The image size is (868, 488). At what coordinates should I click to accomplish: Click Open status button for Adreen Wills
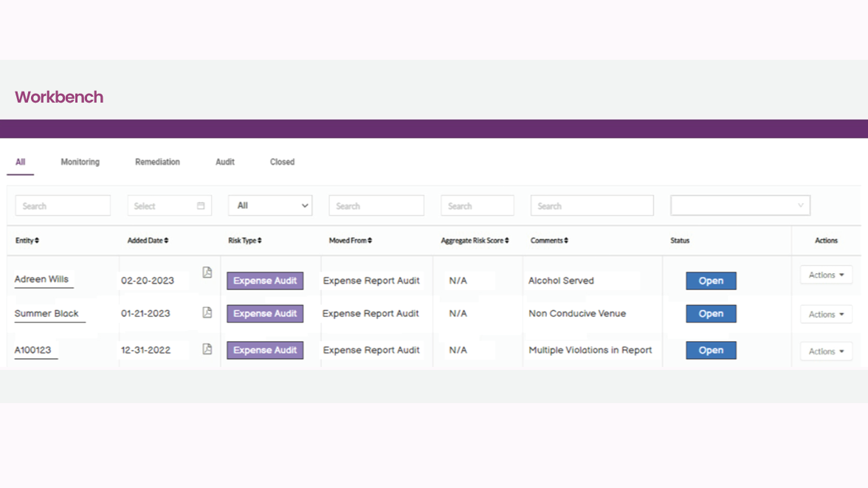pyautogui.click(x=711, y=281)
